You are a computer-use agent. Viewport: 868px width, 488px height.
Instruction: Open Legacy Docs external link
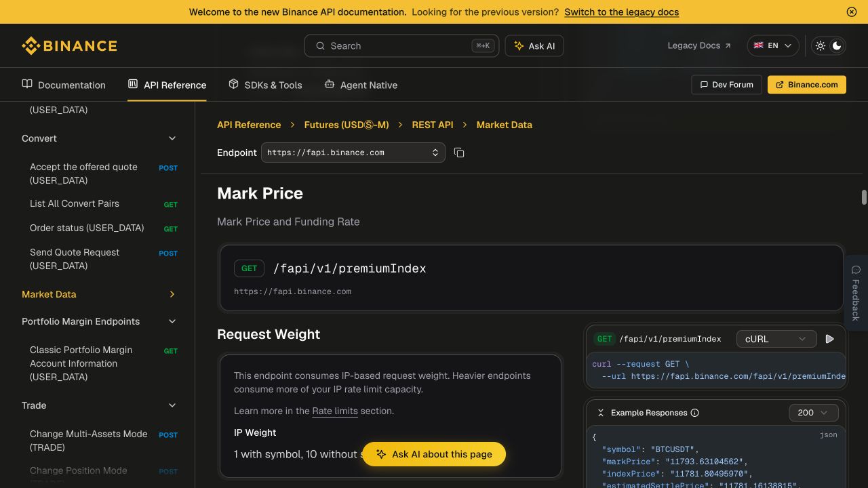699,45
